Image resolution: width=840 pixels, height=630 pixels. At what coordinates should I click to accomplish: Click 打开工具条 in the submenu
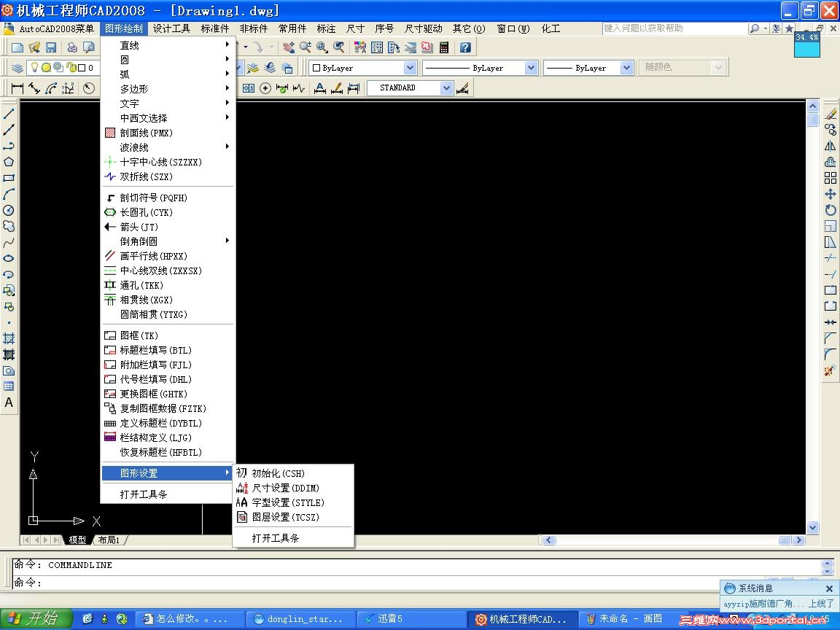click(x=294, y=538)
